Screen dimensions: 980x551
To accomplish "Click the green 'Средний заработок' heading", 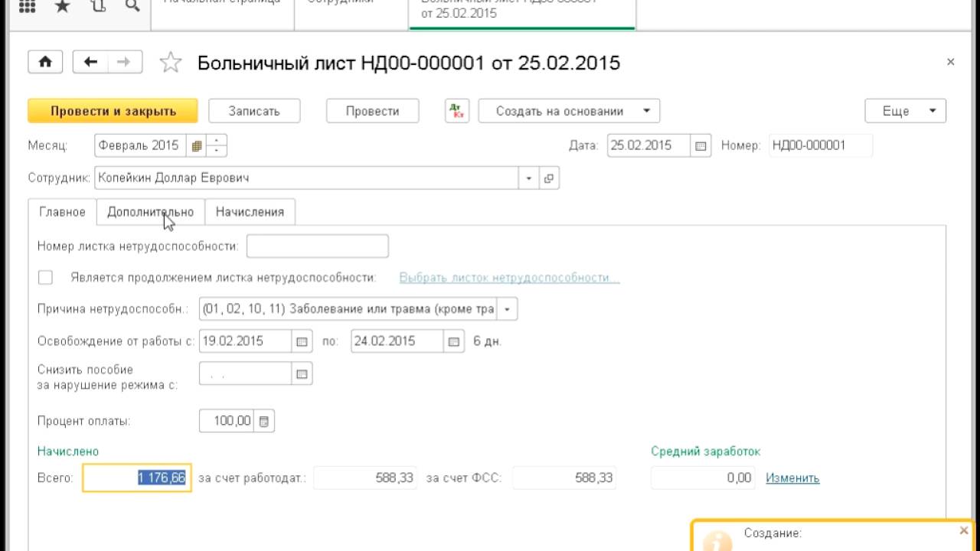I will (x=706, y=452).
